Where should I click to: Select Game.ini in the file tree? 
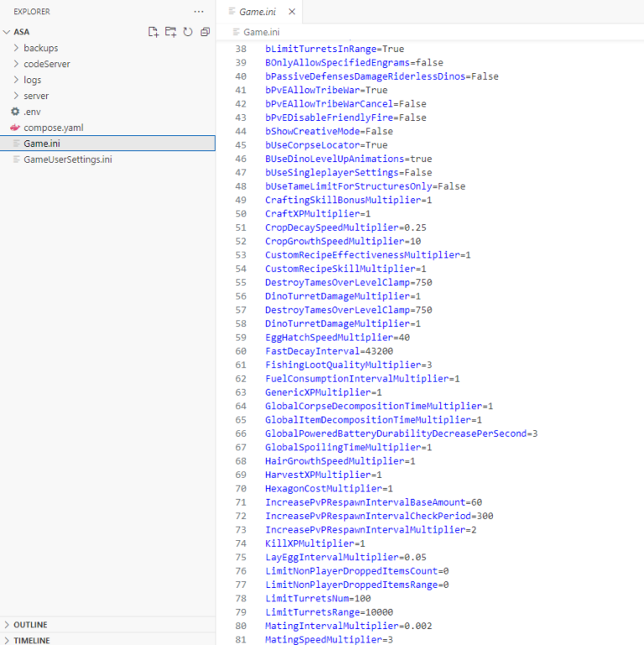click(41, 143)
